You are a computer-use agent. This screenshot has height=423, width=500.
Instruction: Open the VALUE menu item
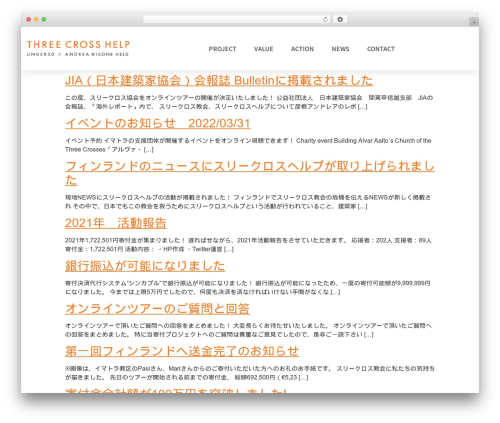pyautogui.click(x=263, y=49)
